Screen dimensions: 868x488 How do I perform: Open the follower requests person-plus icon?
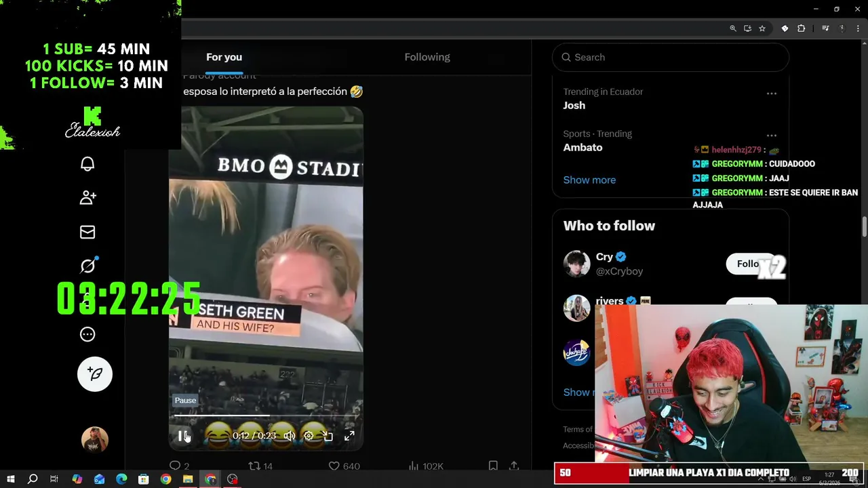tap(87, 198)
